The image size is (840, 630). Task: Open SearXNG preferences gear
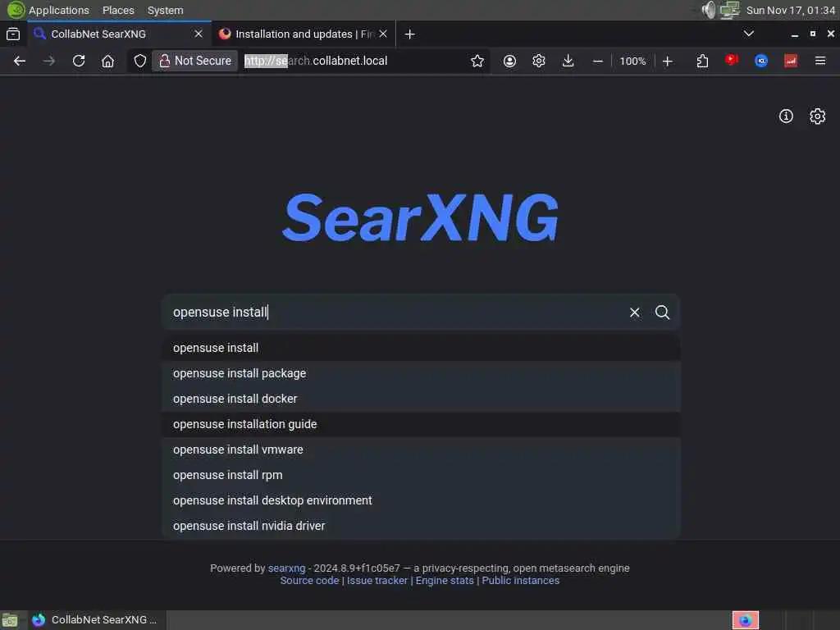[818, 116]
